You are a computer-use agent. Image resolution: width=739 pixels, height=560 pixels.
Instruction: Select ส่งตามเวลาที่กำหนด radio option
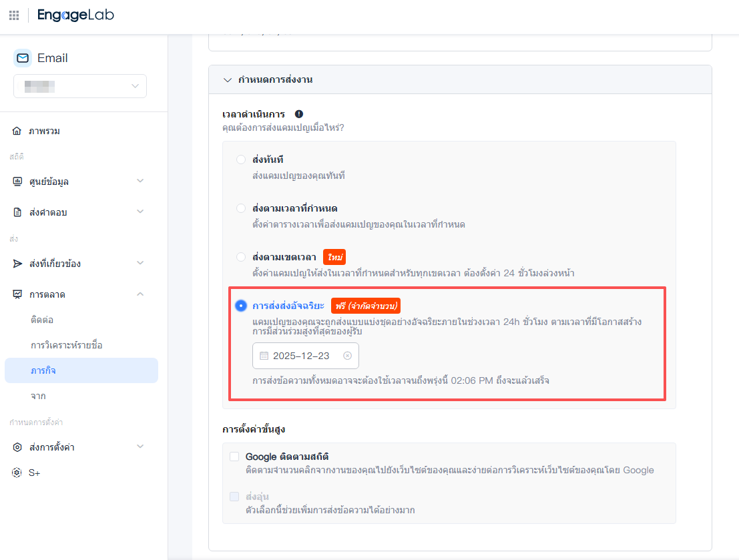(x=241, y=208)
